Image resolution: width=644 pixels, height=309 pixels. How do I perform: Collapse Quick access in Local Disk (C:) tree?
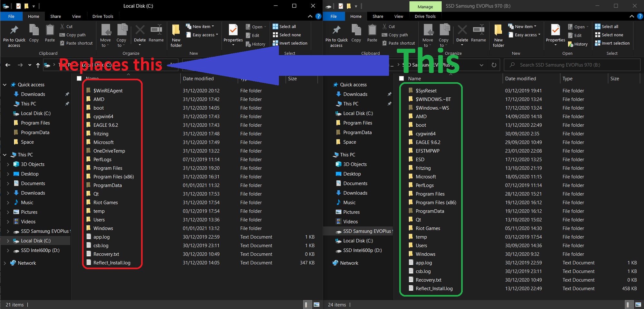coord(5,85)
